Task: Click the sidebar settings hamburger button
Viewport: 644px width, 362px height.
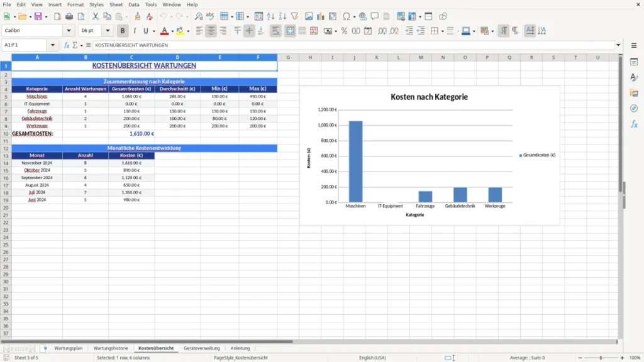Action: click(634, 45)
